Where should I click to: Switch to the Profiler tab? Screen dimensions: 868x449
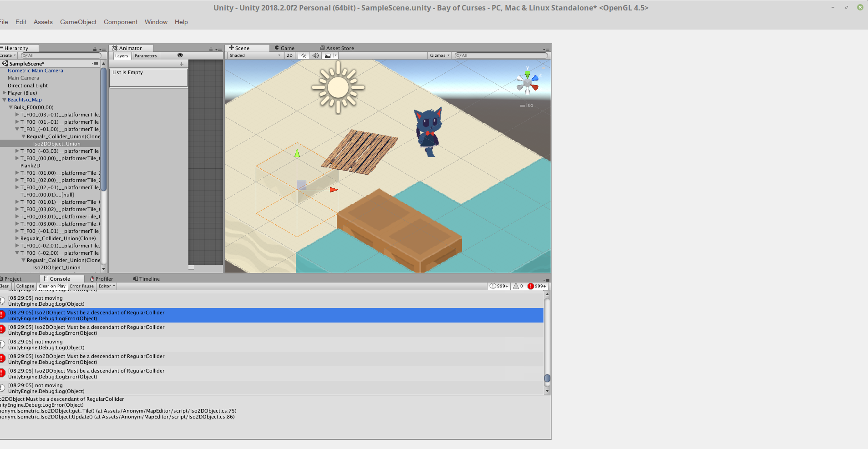tap(102, 279)
